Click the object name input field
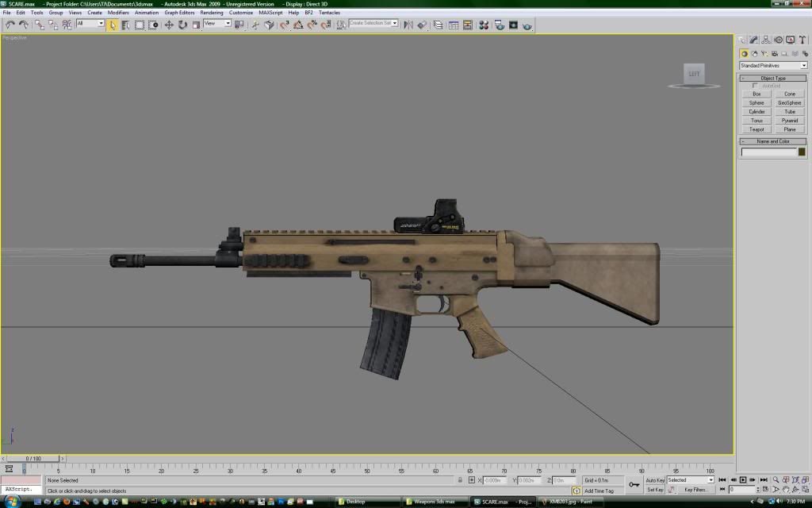Image resolution: width=812 pixels, height=508 pixels. pyautogui.click(x=768, y=152)
